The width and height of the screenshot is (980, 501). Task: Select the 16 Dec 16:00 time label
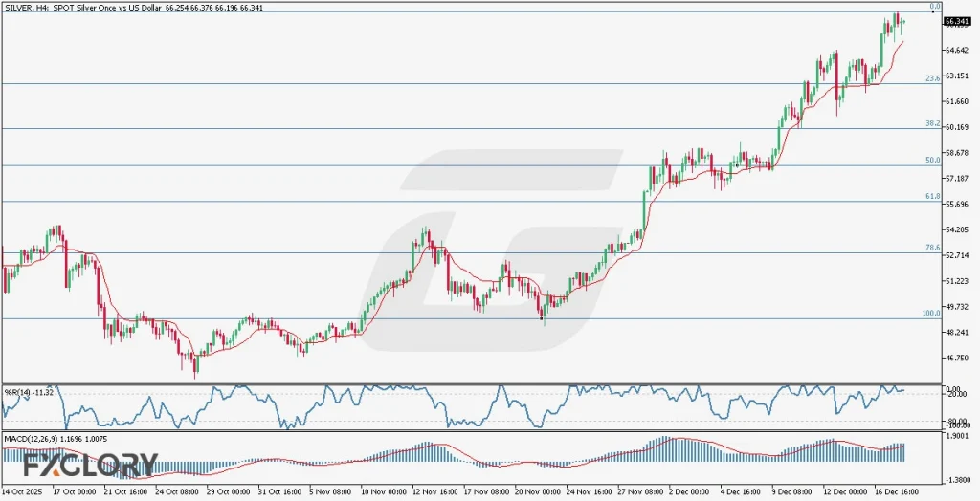coord(895,491)
